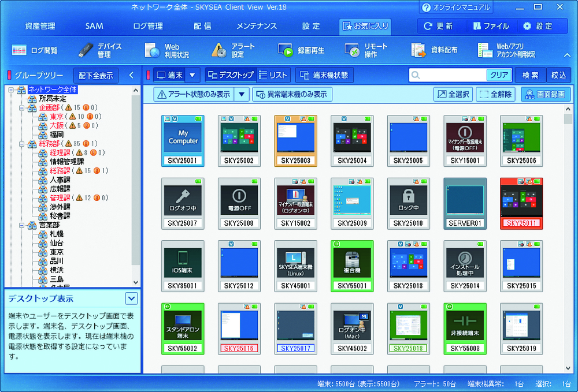The image size is (578, 392).
Task: Click 端末機状態 button
Action: pyautogui.click(x=324, y=75)
